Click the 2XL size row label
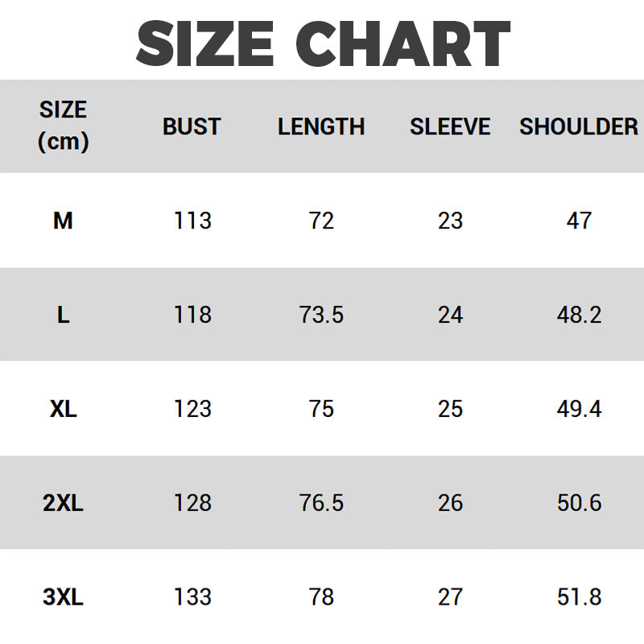 point(63,503)
